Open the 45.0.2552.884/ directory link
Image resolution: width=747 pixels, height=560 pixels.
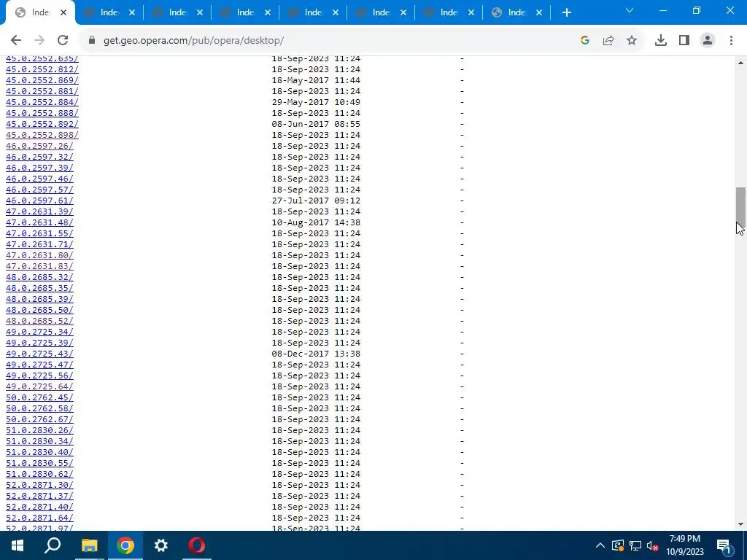click(x=42, y=102)
